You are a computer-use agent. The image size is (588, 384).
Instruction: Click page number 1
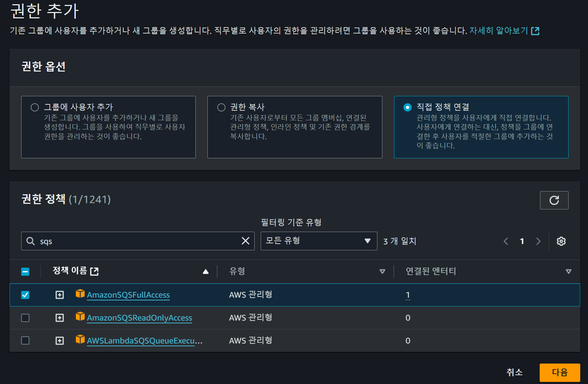click(522, 241)
